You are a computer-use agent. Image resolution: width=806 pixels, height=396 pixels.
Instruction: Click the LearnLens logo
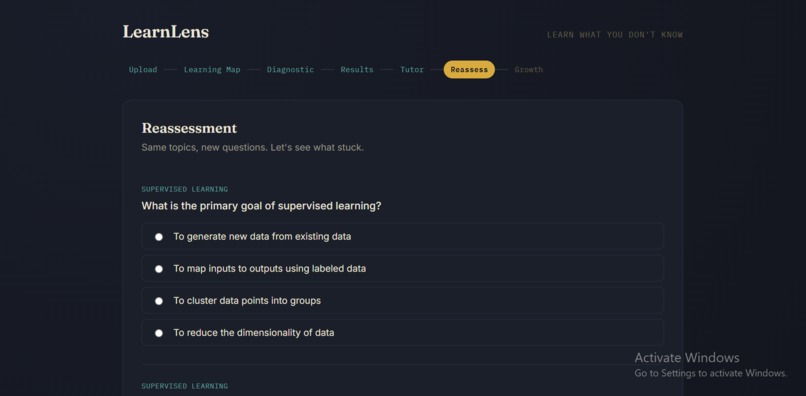pyautogui.click(x=166, y=32)
